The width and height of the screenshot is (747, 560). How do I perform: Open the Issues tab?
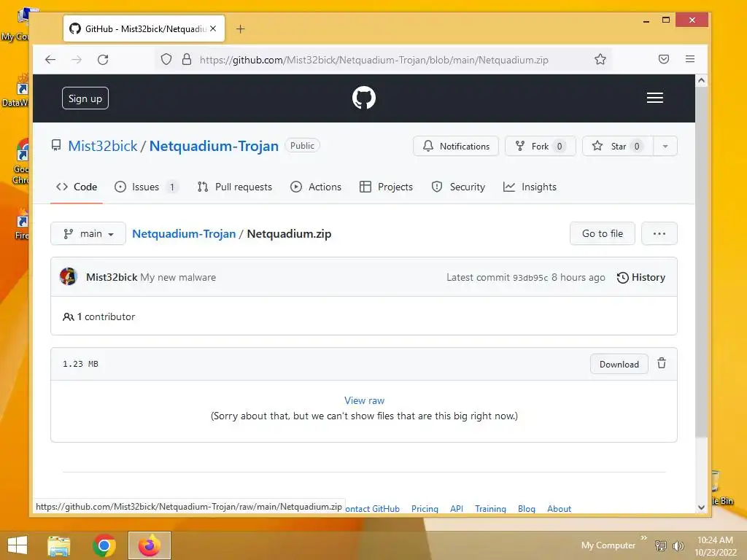coord(146,187)
